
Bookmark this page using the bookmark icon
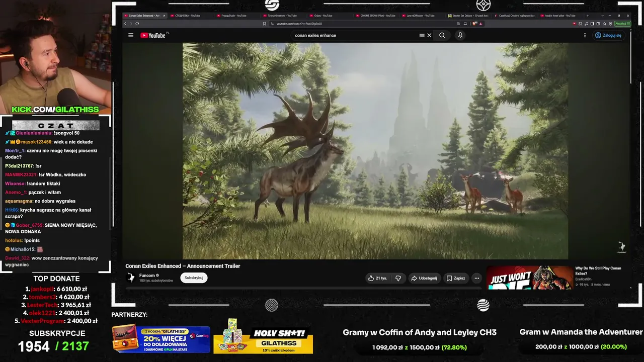265,24
